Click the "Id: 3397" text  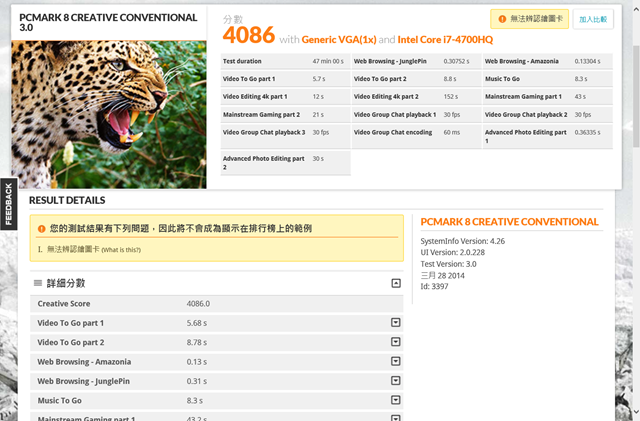tap(434, 286)
